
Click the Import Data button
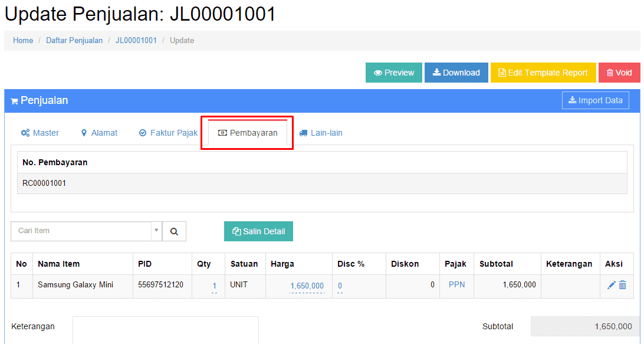(595, 100)
